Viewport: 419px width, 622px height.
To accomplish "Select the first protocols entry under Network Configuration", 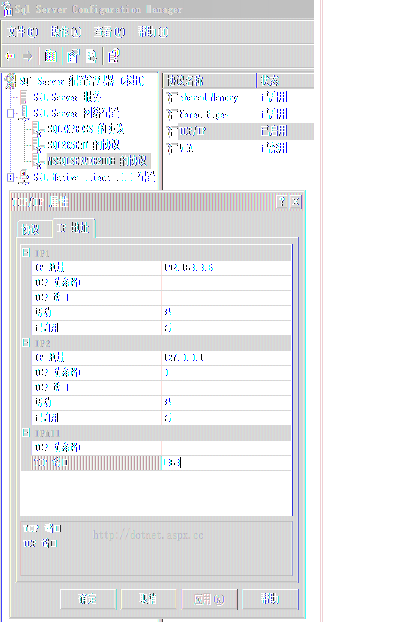I will point(86,129).
